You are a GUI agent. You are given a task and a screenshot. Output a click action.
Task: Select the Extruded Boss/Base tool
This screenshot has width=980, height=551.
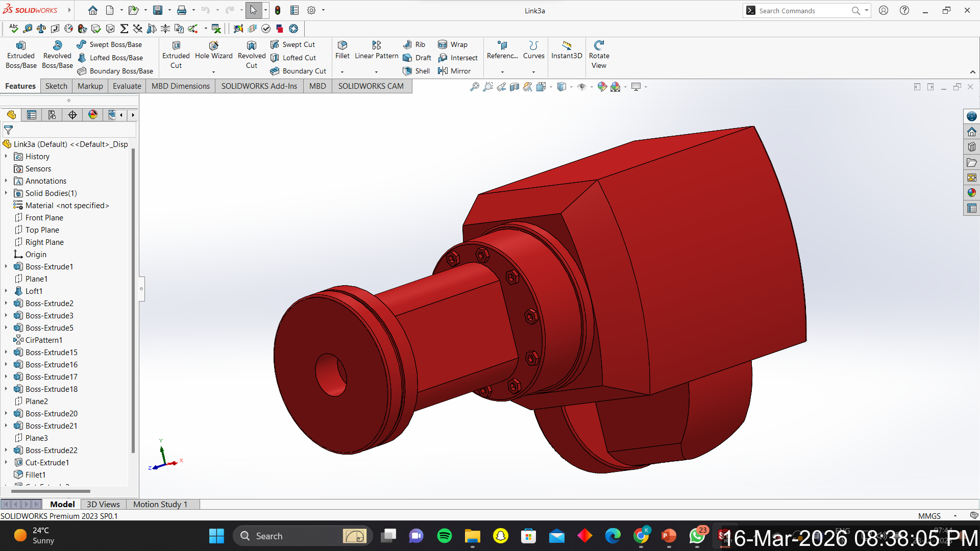(21, 55)
